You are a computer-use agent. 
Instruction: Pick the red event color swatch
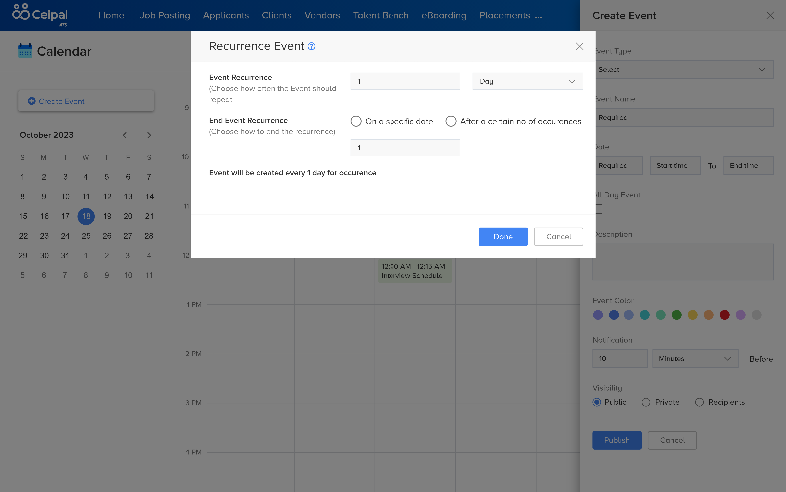pyautogui.click(x=724, y=315)
